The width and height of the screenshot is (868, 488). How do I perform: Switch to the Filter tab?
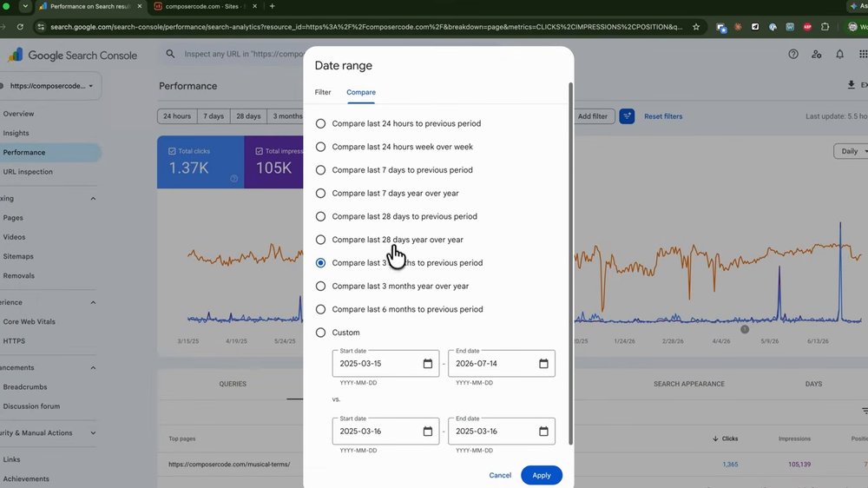pos(323,93)
